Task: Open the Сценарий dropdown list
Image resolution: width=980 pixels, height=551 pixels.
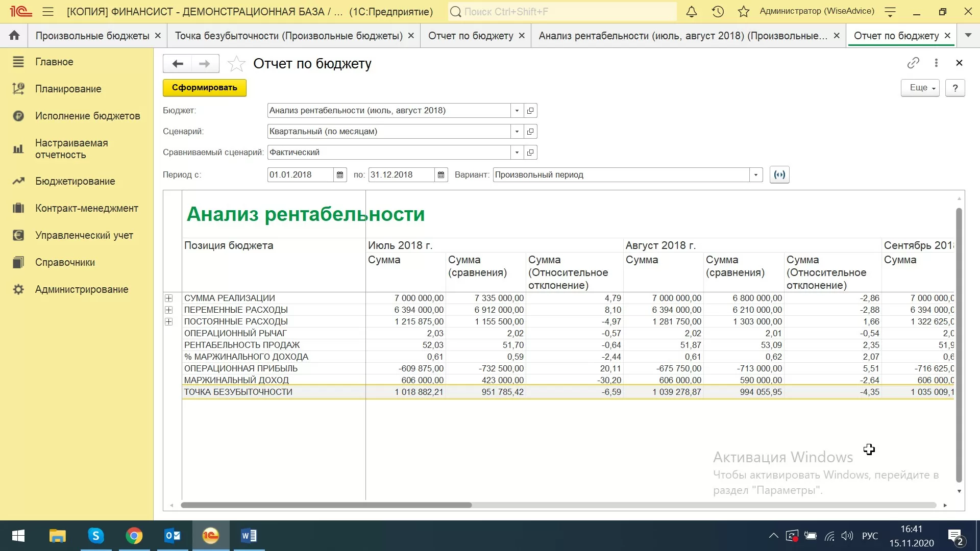Action: click(x=517, y=132)
